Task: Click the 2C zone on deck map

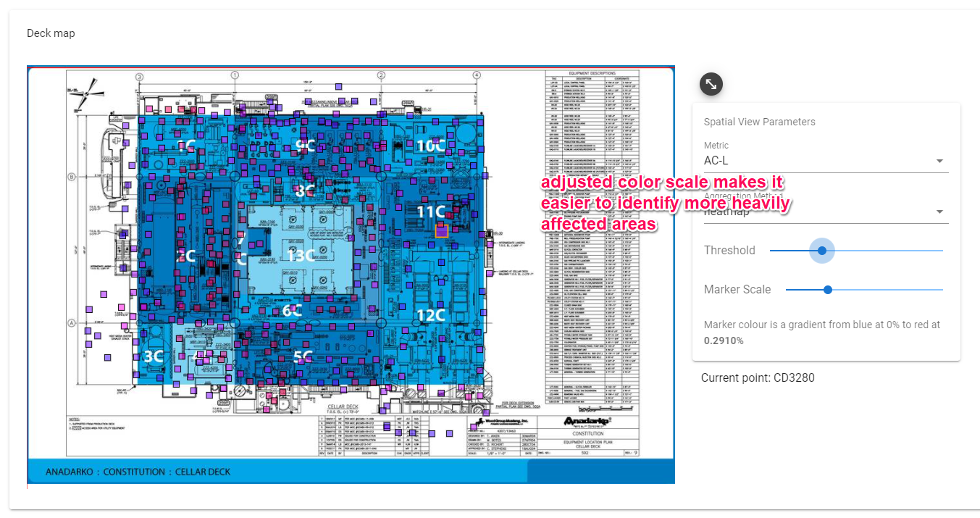Action: tap(186, 255)
